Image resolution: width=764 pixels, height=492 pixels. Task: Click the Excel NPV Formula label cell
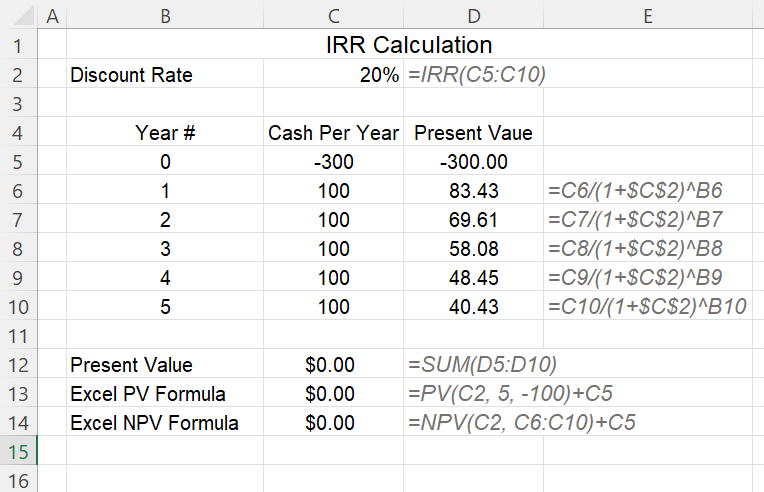point(165,422)
